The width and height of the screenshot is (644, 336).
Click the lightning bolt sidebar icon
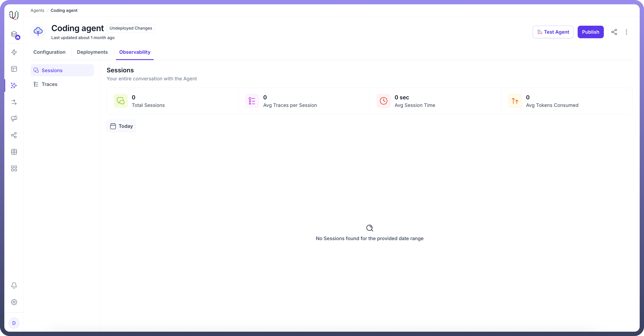point(14,52)
